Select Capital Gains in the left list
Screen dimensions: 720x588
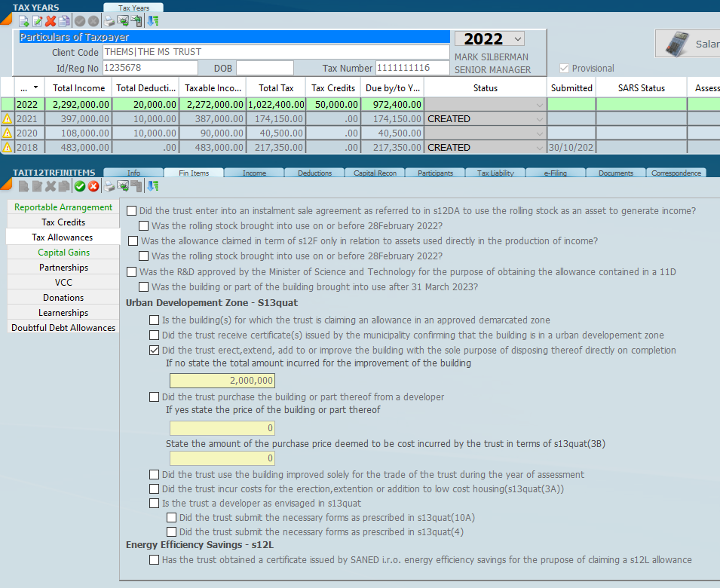63,253
